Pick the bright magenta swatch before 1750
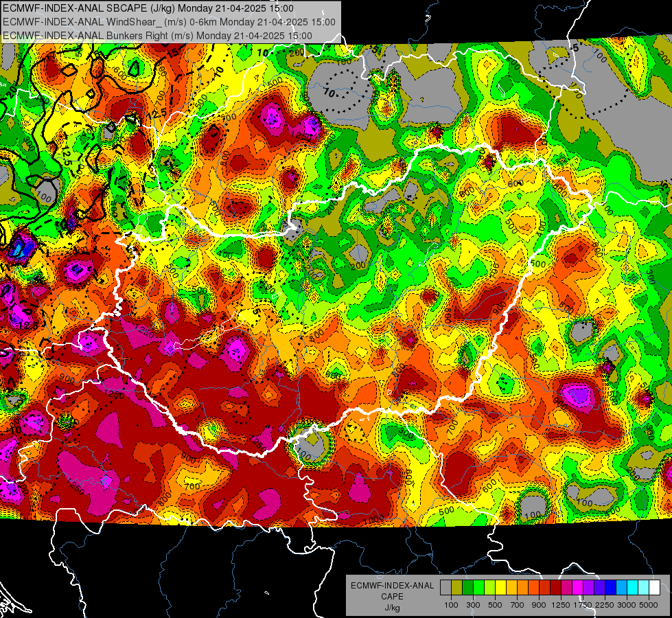The image size is (672, 618). tap(578, 587)
